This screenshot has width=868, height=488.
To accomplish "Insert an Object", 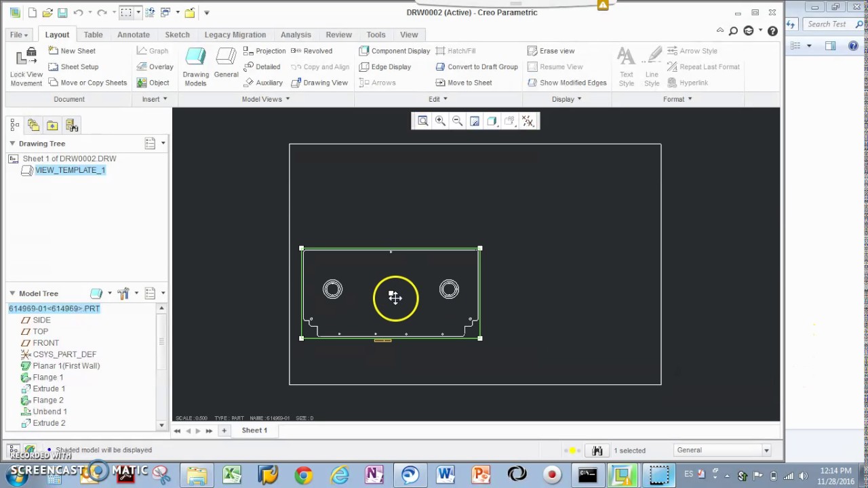I will tap(153, 83).
